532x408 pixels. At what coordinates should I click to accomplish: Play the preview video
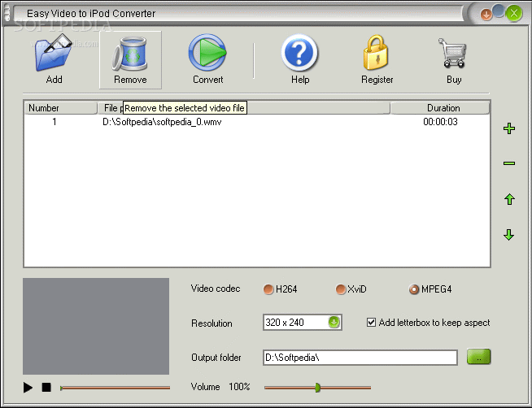[28, 387]
